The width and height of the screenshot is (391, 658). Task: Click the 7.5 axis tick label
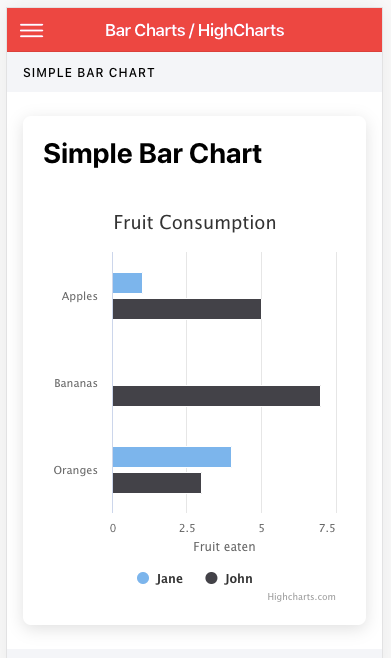pyautogui.click(x=327, y=528)
